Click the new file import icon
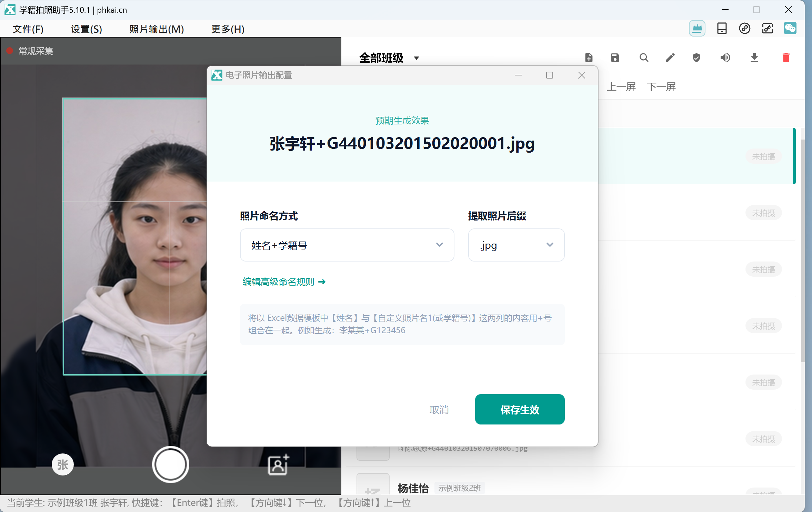The width and height of the screenshot is (812, 512). [x=589, y=58]
